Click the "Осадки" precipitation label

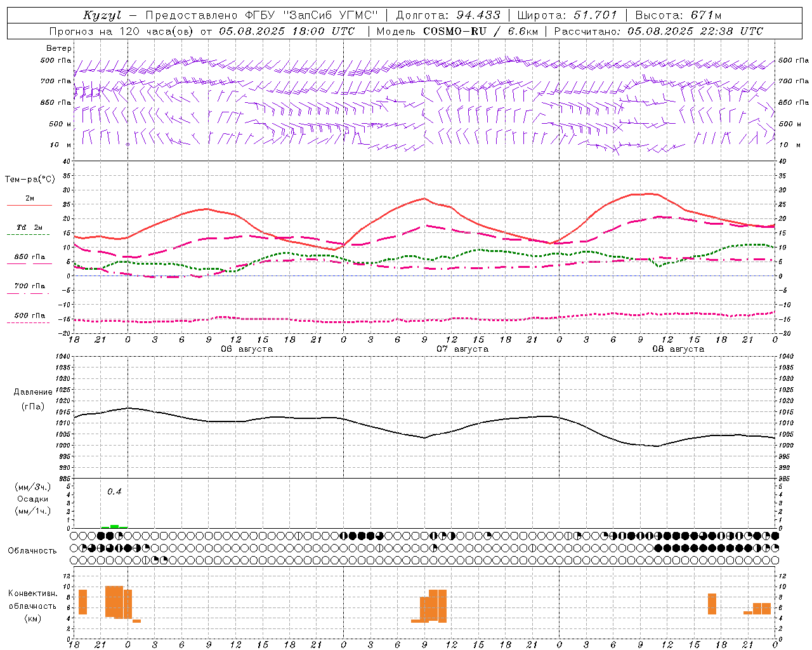coord(33,499)
